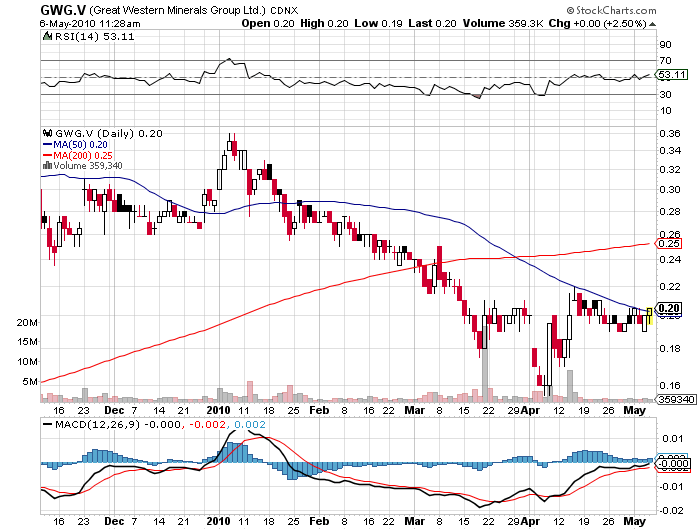The width and height of the screenshot is (700, 530).
Task: Click the -0.02 MACD axis label
Action: tap(671, 510)
